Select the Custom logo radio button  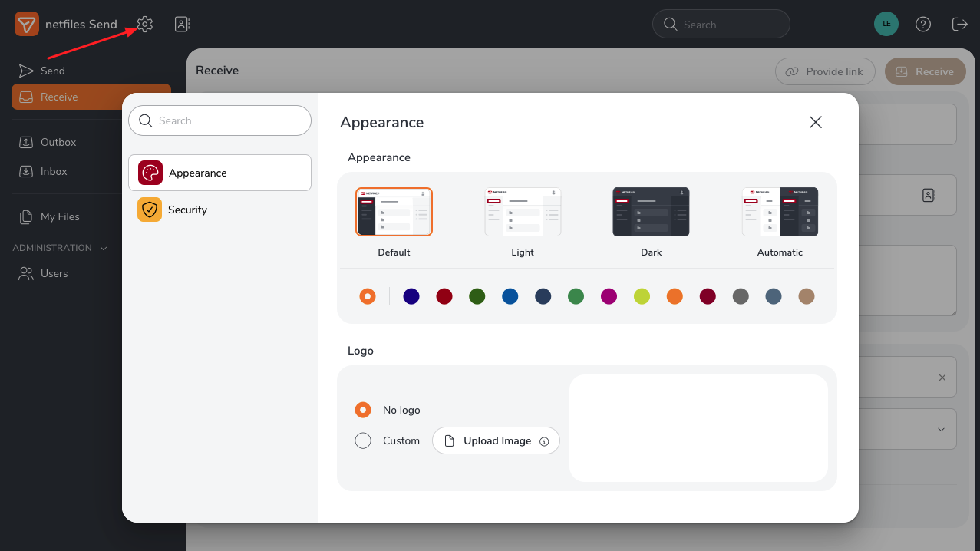point(363,440)
